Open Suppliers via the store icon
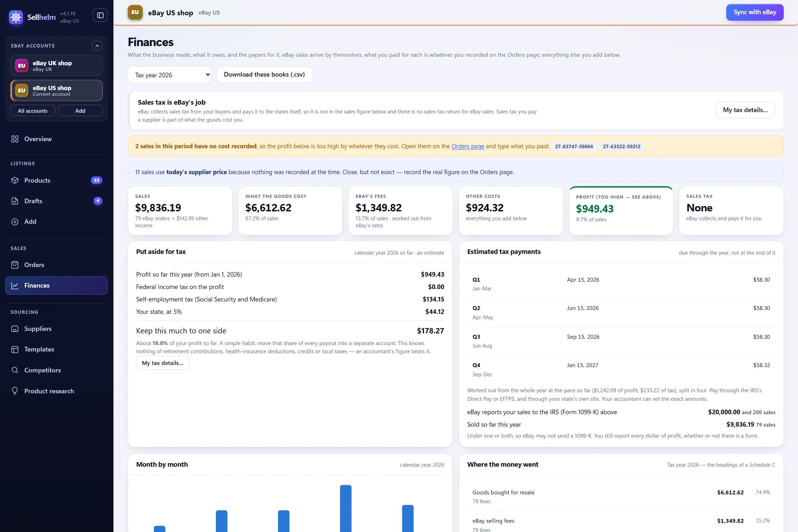This screenshot has height=532, width=798. [x=15, y=329]
